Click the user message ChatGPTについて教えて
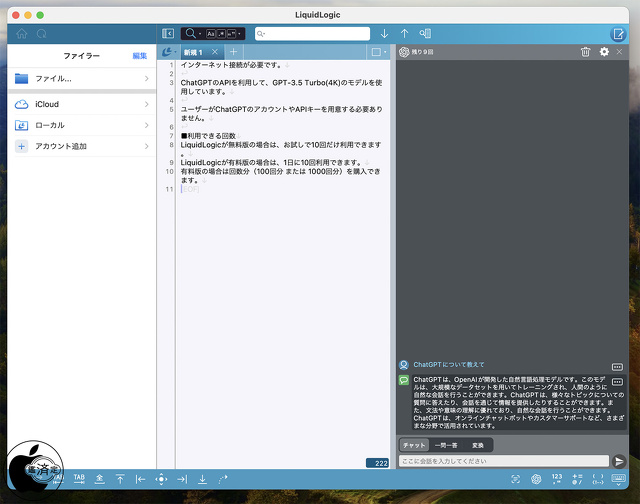 click(449, 364)
